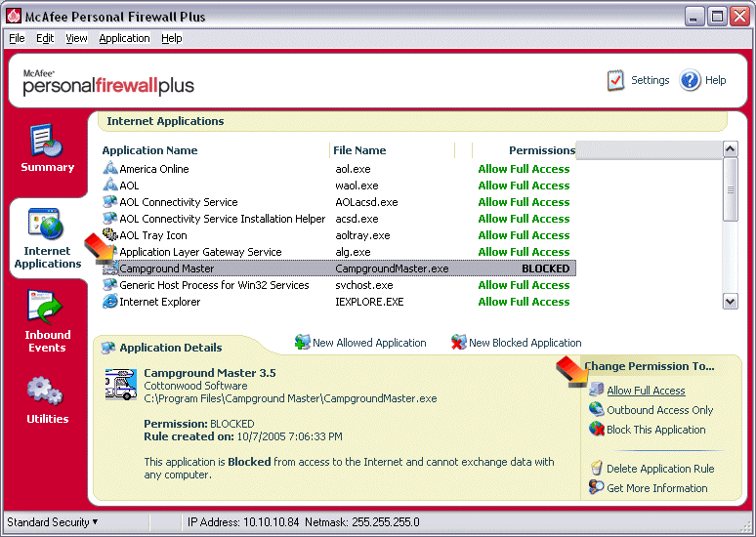Click the Allow Full Access link
Image resolution: width=756 pixels, height=537 pixels.
[646, 391]
